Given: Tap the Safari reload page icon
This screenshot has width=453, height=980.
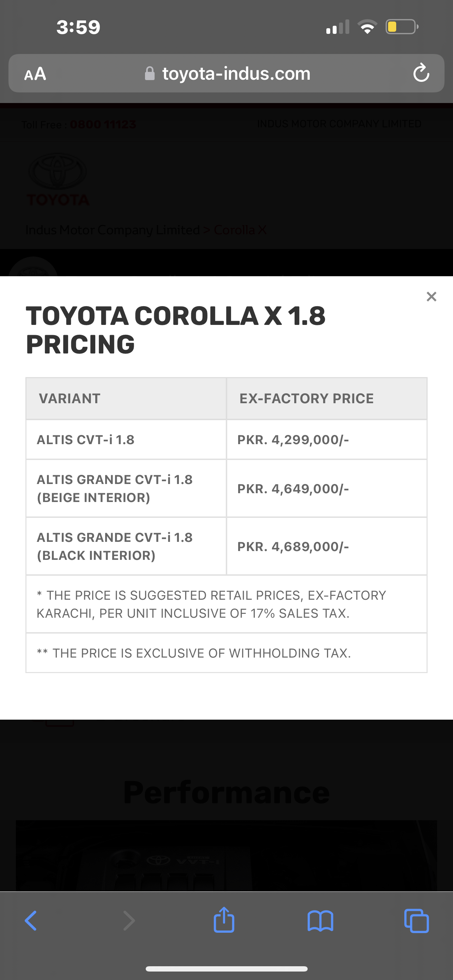Looking at the screenshot, I should [421, 73].
